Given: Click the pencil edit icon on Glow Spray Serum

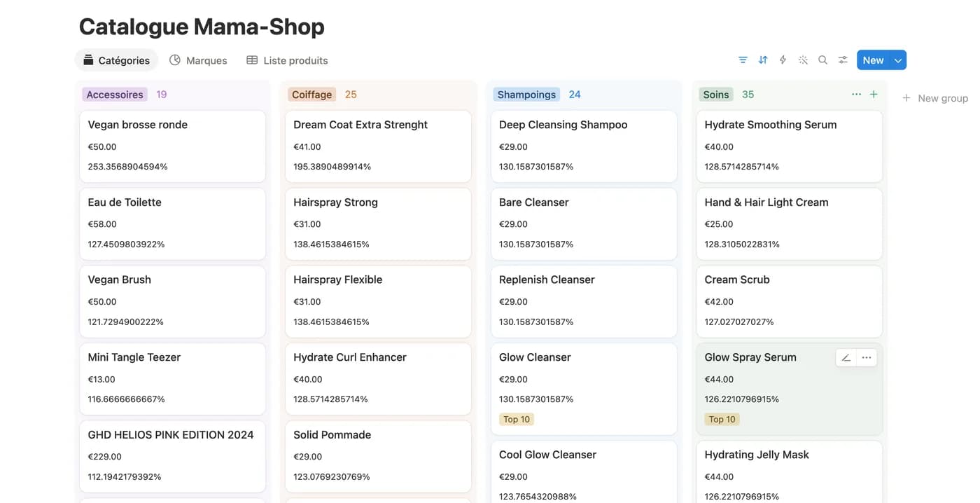Looking at the screenshot, I should (x=846, y=358).
